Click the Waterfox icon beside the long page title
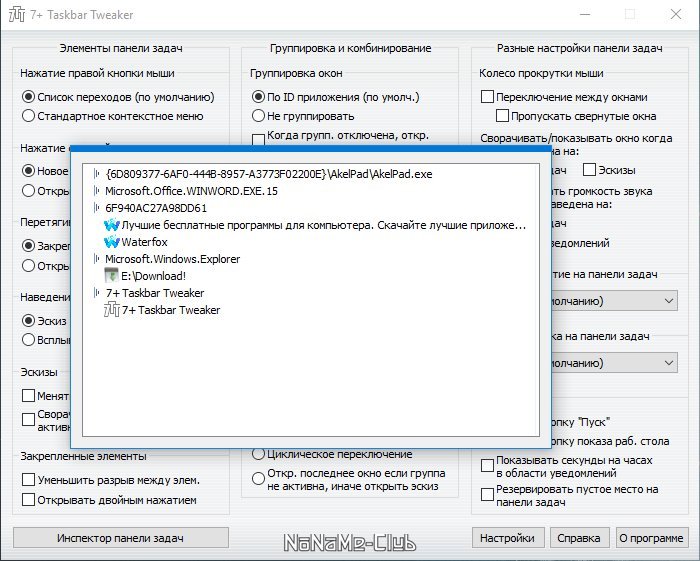700x561 pixels. coord(112,225)
